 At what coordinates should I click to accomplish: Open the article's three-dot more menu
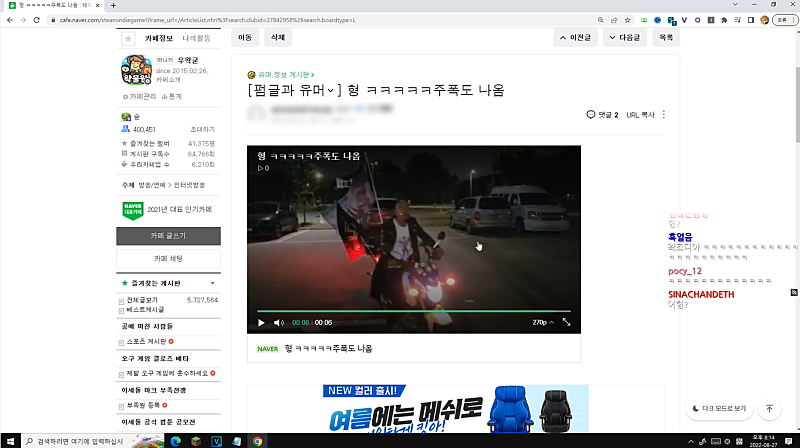click(664, 115)
